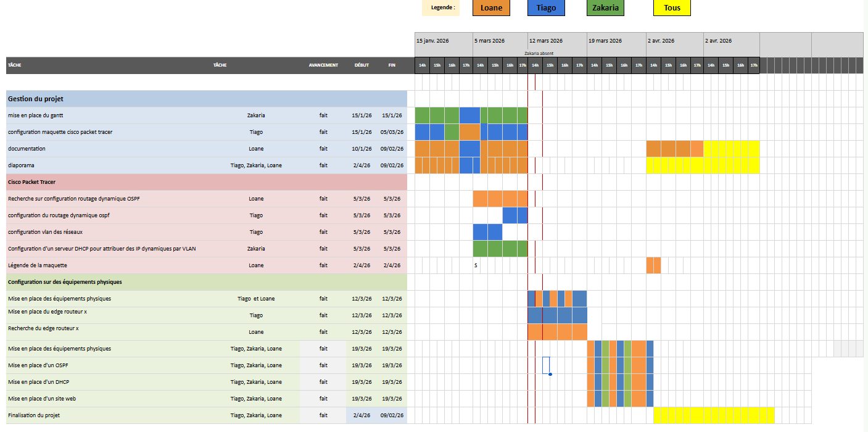868x432 pixels.
Task: Click the orange bar in OSPF research row
Action: coord(500,199)
